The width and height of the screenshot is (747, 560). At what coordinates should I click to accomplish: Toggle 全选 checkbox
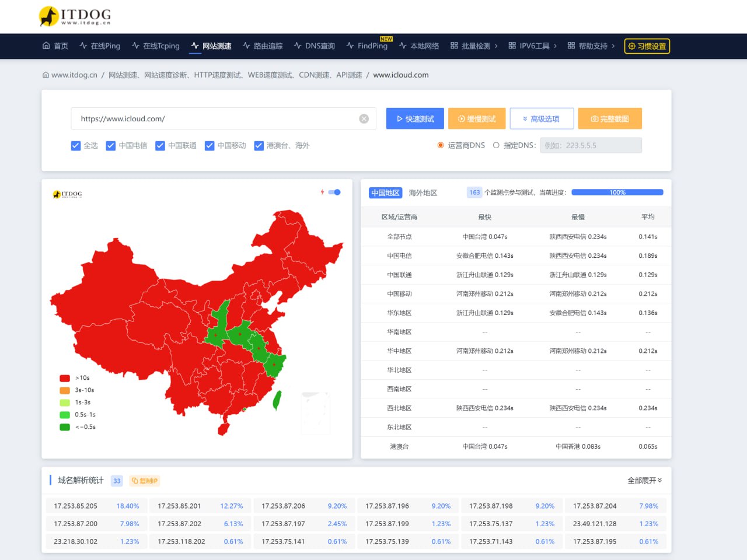[76, 146]
